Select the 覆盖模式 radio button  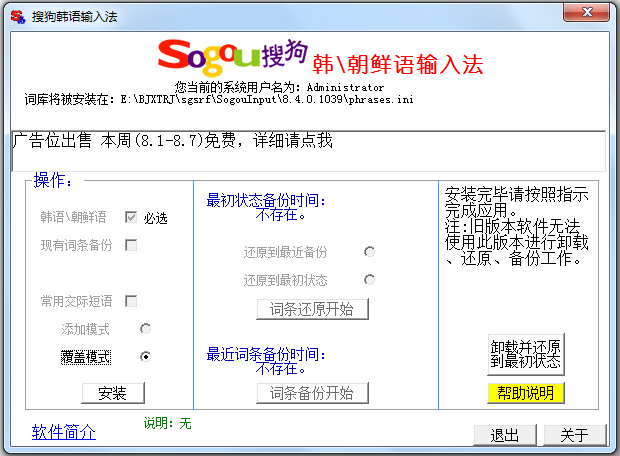[145, 356]
